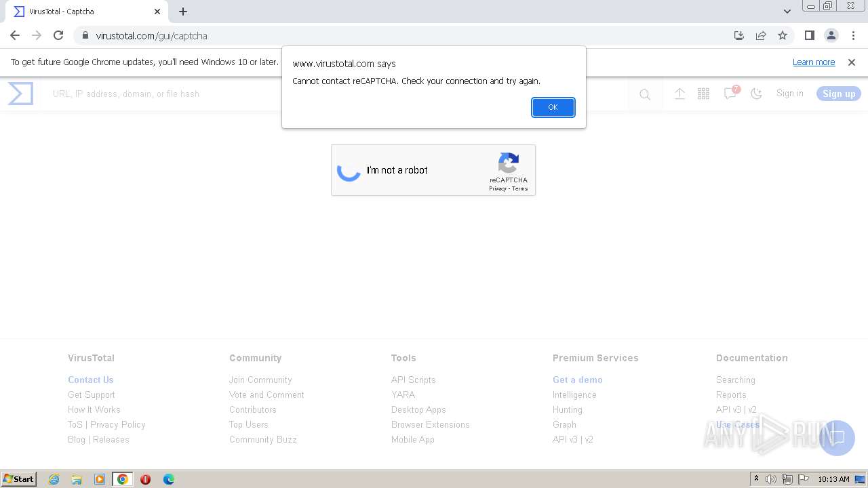This screenshot has height=488, width=868.
Task: Bookmark this tab with star icon
Action: [783, 35]
